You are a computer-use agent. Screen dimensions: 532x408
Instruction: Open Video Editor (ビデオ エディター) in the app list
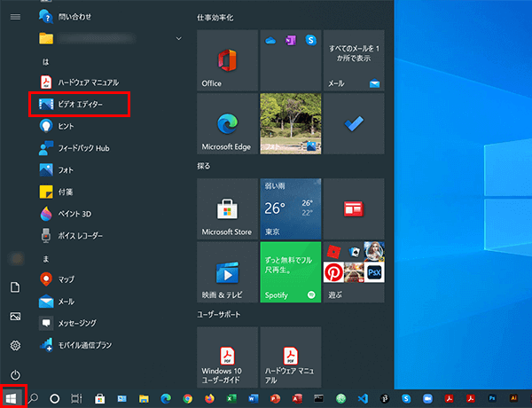(x=79, y=104)
